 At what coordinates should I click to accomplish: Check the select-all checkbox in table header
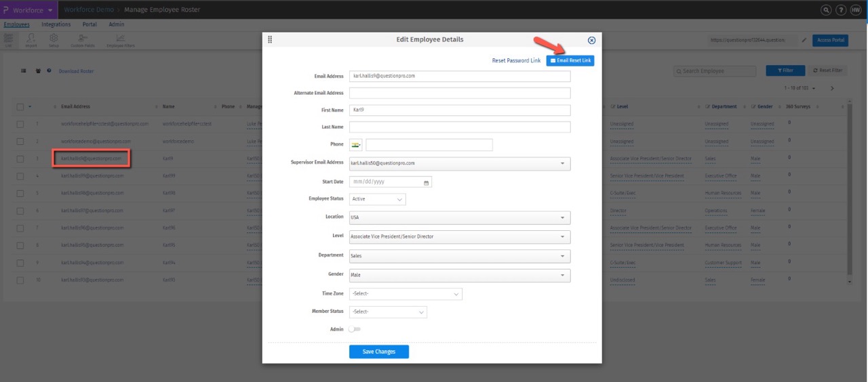pyautogui.click(x=20, y=106)
